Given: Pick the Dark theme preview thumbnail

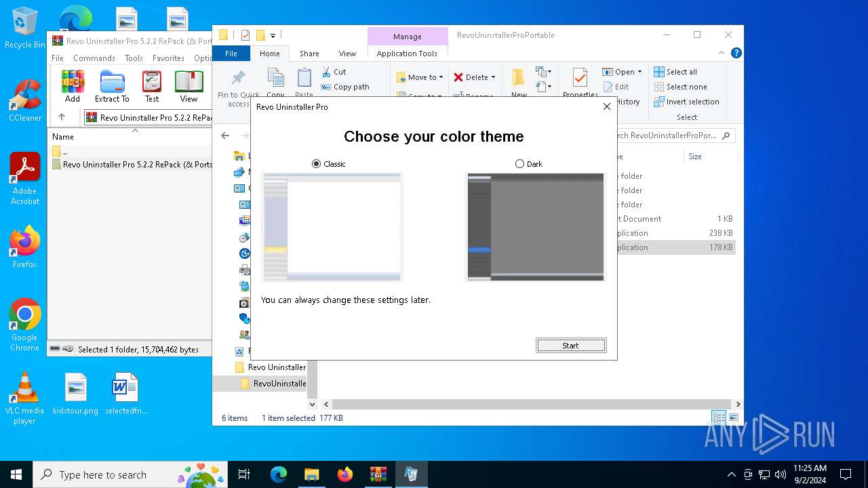Looking at the screenshot, I should click(x=535, y=227).
